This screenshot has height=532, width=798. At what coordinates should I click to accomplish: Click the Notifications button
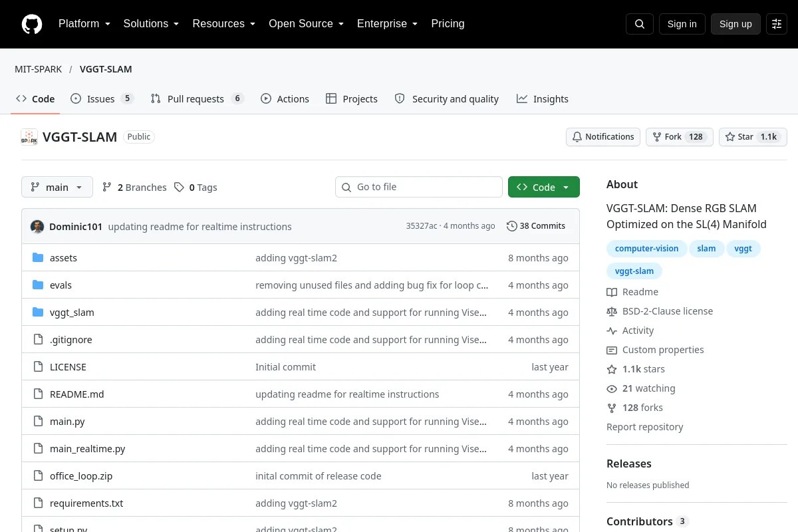tap(603, 137)
